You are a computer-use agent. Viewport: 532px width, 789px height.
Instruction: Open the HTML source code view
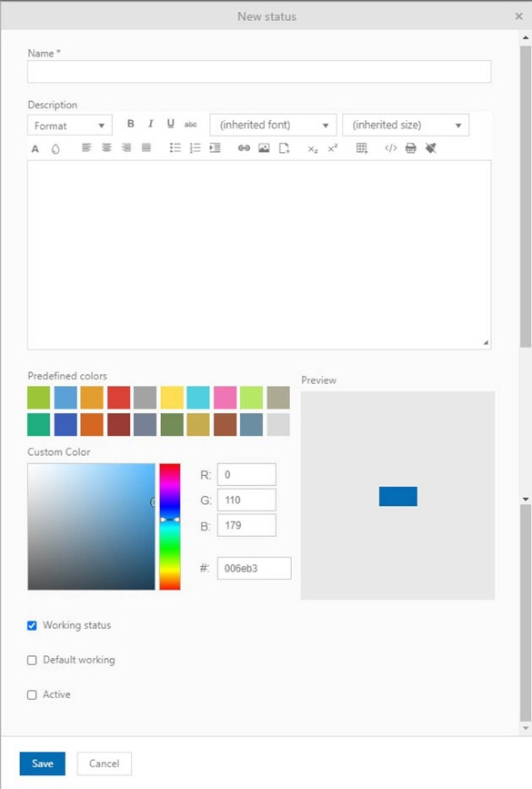coord(391,148)
